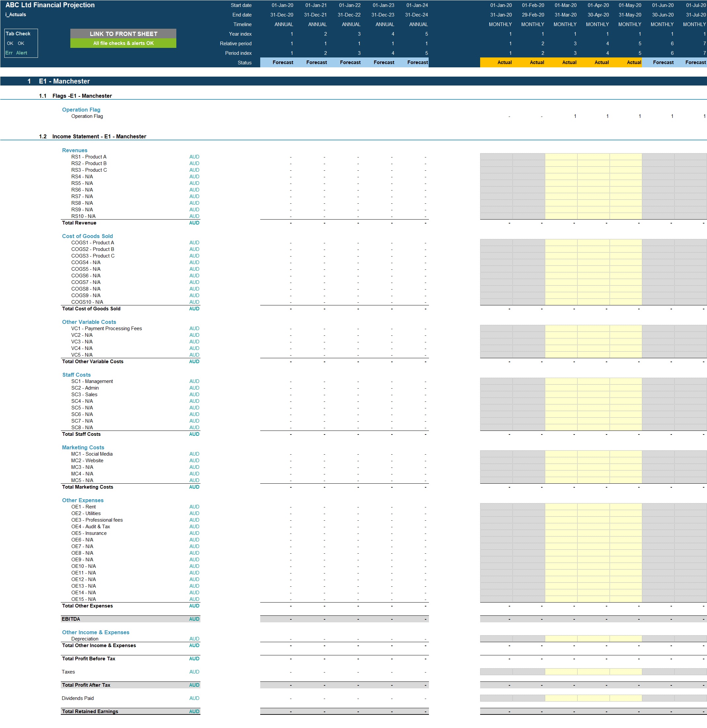Select 'Total Staff Costs' row label
Image resolution: width=707 pixels, height=728 pixels.
pyautogui.click(x=81, y=434)
